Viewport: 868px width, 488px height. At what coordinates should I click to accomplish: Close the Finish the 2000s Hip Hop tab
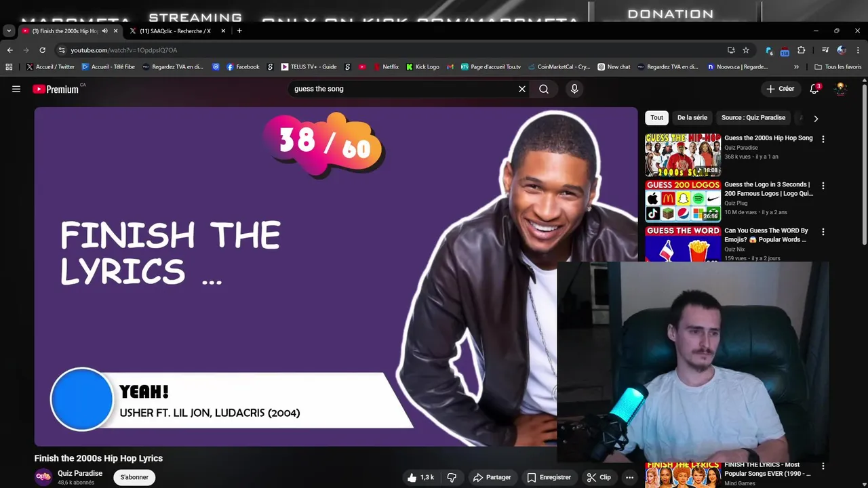coord(115,30)
